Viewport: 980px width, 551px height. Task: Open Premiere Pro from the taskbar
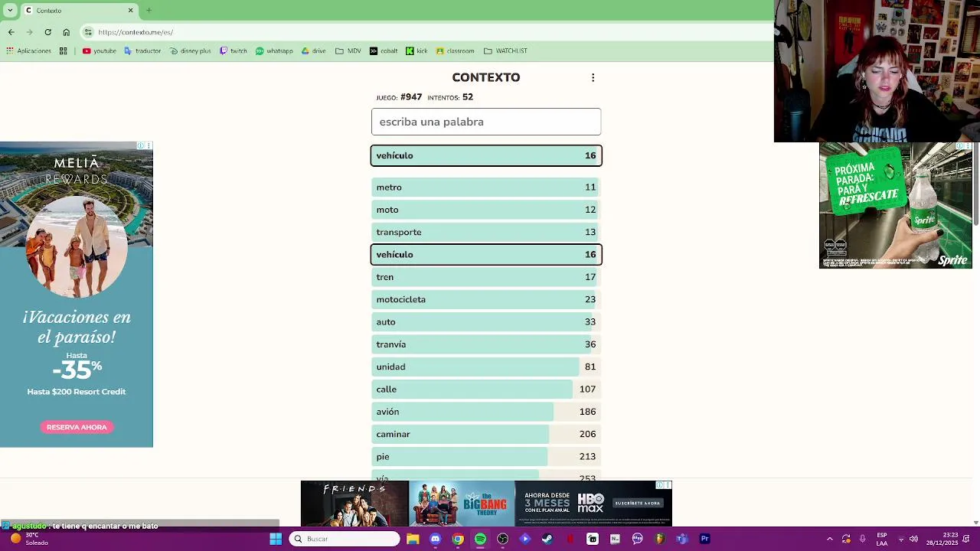click(704, 539)
